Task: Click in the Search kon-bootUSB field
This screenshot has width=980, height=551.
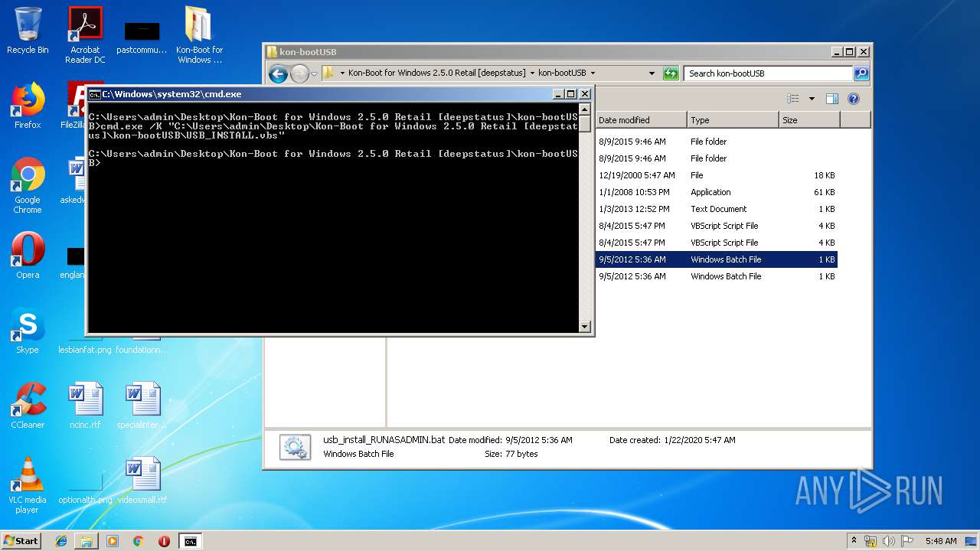Action: (x=768, y=73)
